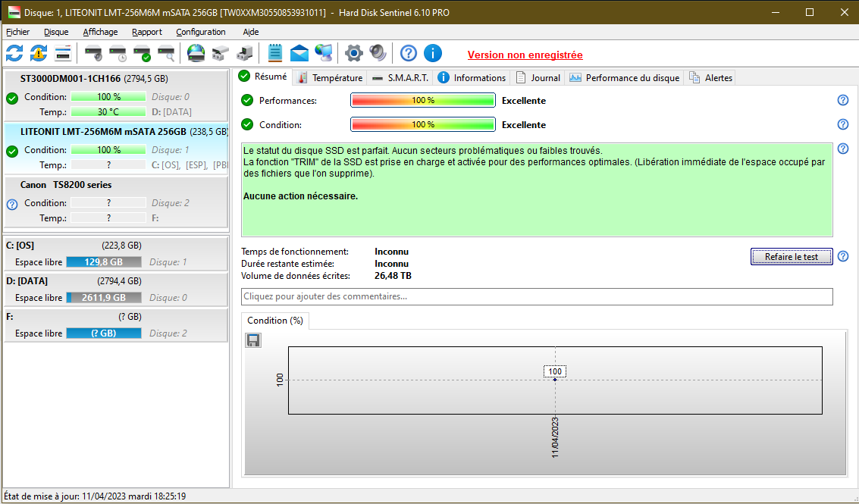The image size is (859, 504).
Task: Click the 'Refaire le test' button
Action: pyautogui.click(x=791, y=256)
